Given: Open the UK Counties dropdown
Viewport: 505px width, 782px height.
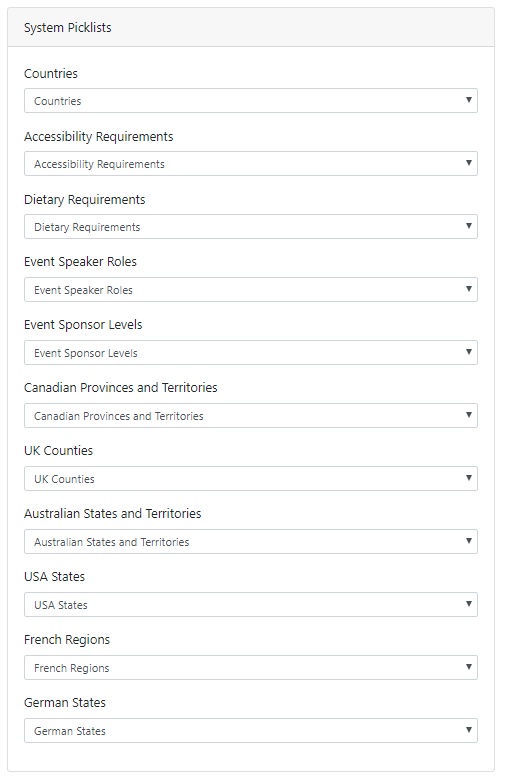Looking at the screenshot, I should [x=251, y=479].
